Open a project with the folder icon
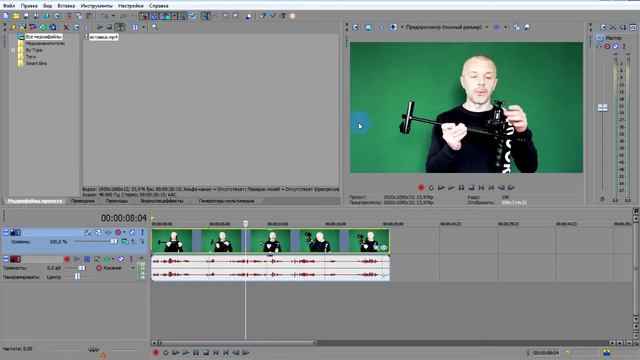The width and height of the screenshot is (640, 360). tap(16, 16)
